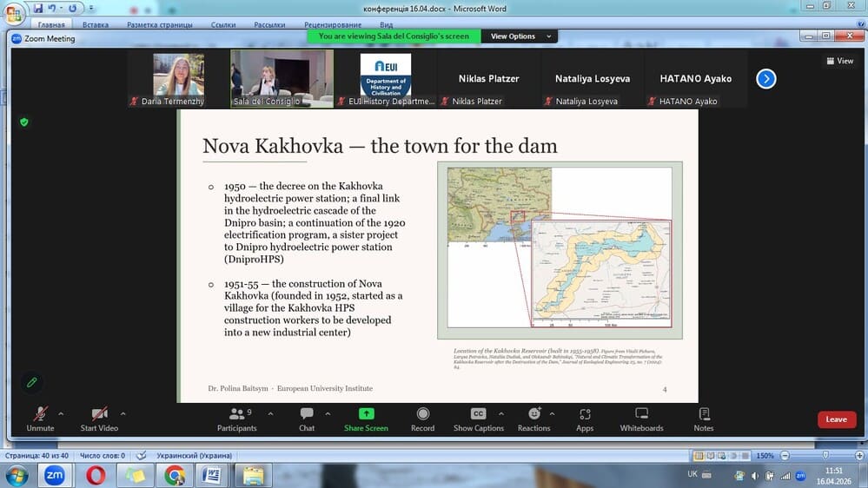Click the green Share Screen icon
The width and height of the screenshot is (868, 488).
pyautogui.click(x=366, y=419)
